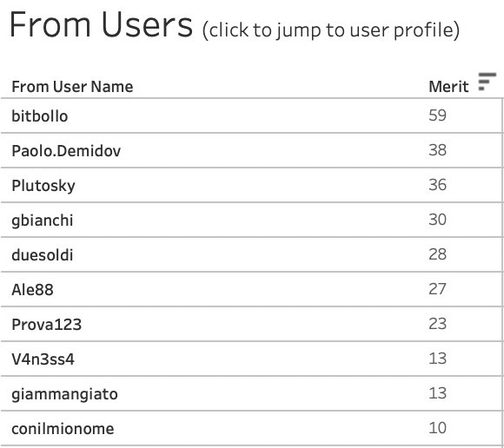Click the From Users title text
The image size is (504, 448).
point(102,24)
